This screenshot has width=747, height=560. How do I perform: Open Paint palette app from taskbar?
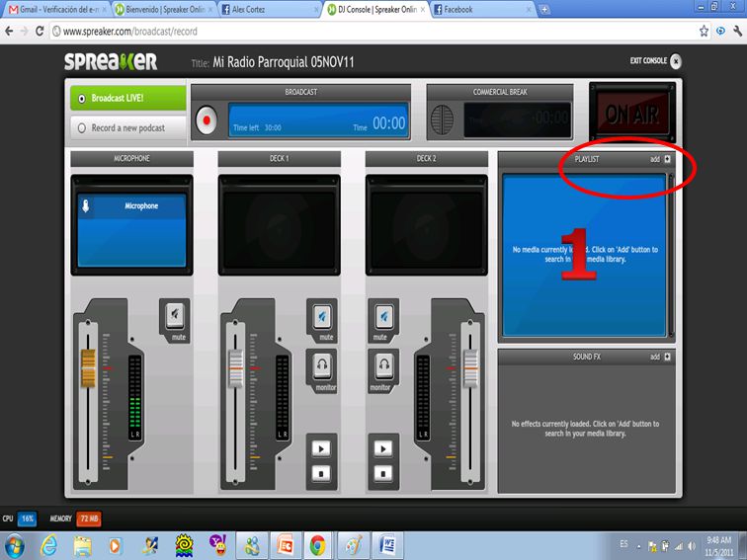point(354,546)
